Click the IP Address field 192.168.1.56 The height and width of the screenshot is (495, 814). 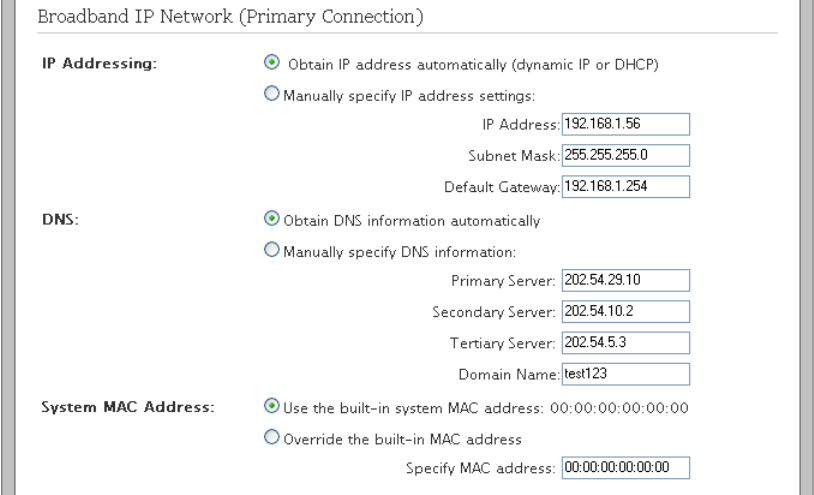626,124
